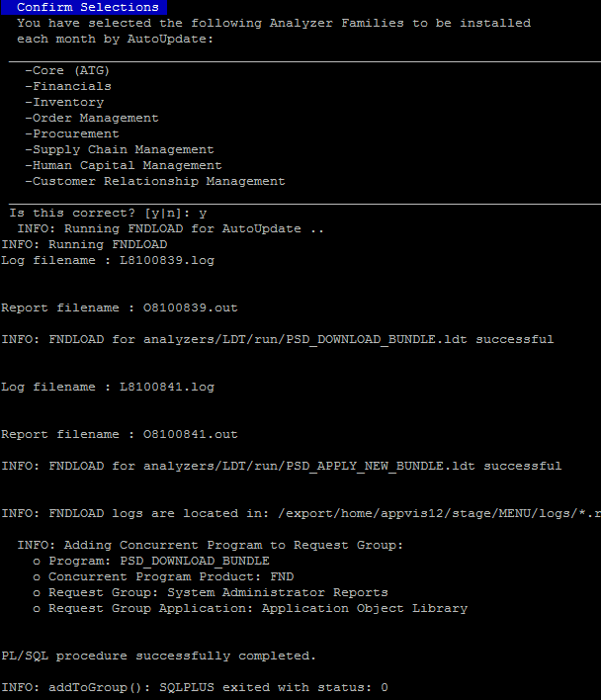Click the Procurement family entry

coord(72,133)
